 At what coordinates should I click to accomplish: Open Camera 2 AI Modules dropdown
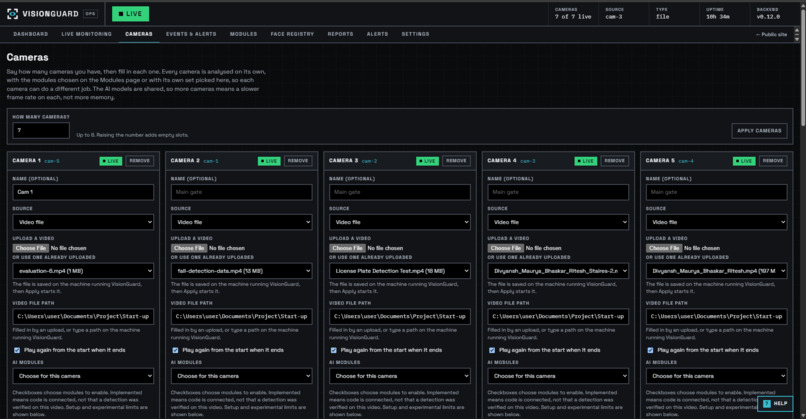(x=241, y=376)
